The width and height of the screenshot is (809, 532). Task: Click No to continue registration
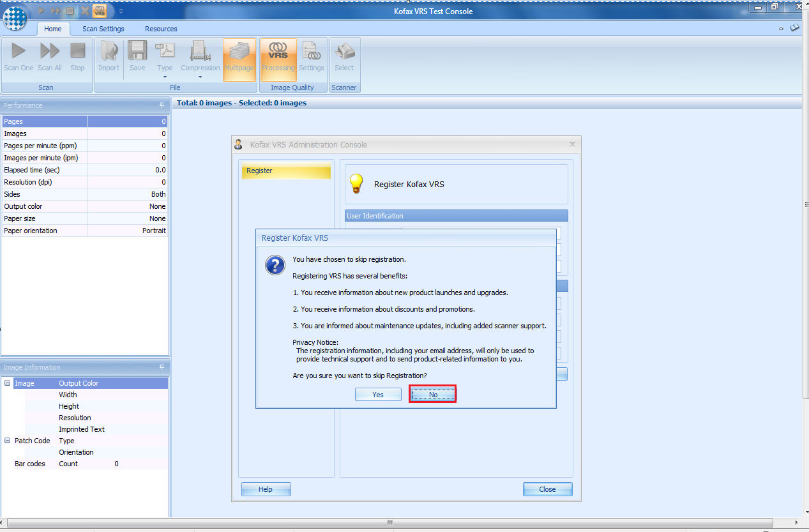pos(432,394)
